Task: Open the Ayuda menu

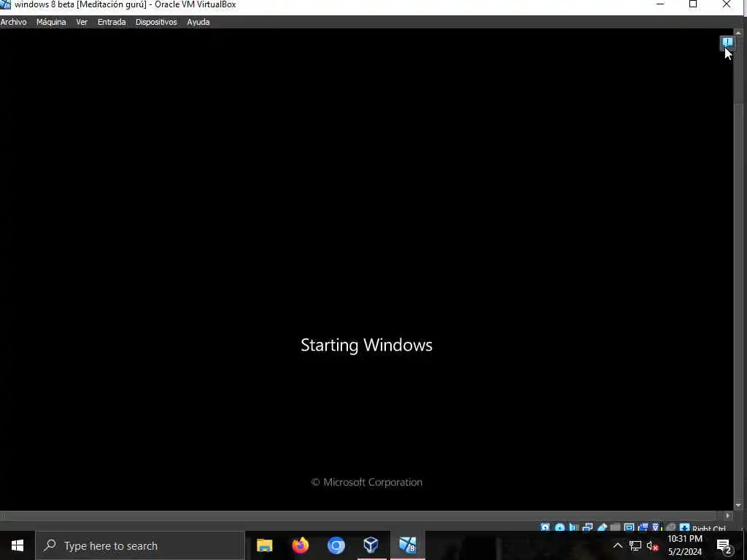Action: 198,22
